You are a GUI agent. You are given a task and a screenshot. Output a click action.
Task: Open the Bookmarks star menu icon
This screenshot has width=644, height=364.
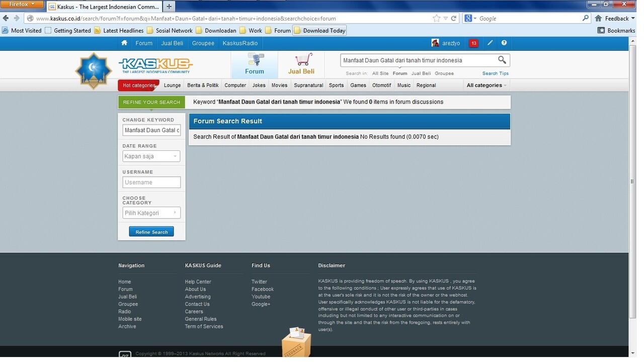pyautogui.click(x=601, y=31)
